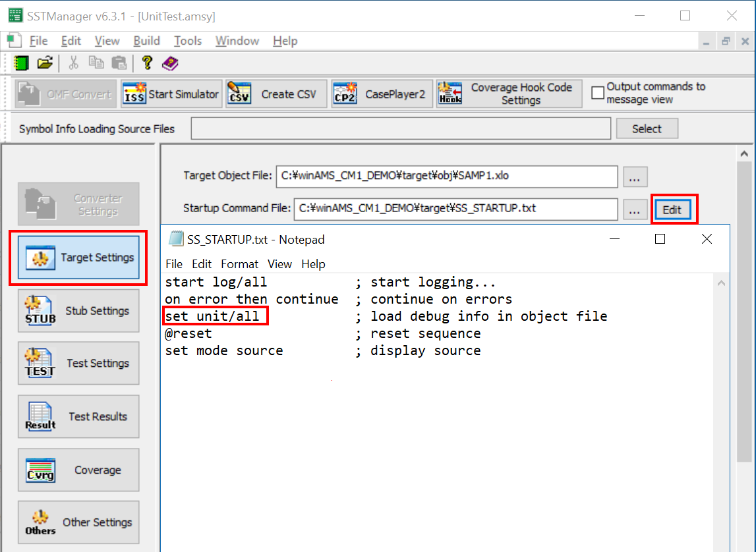Click the yellow question mark help icon

[147, 63]
